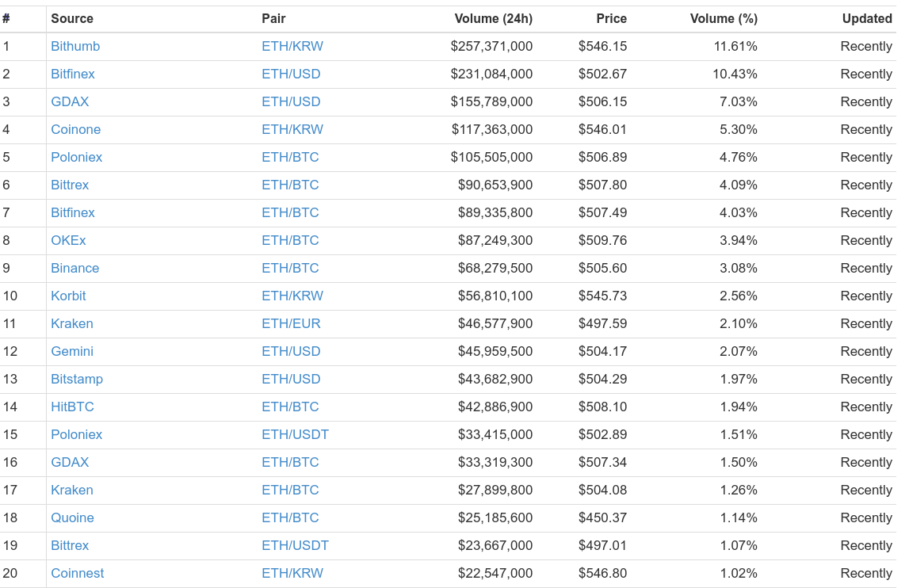
Task: Open GDAX source in row 3
Action: pyautogui.click(x=70, y=102)
